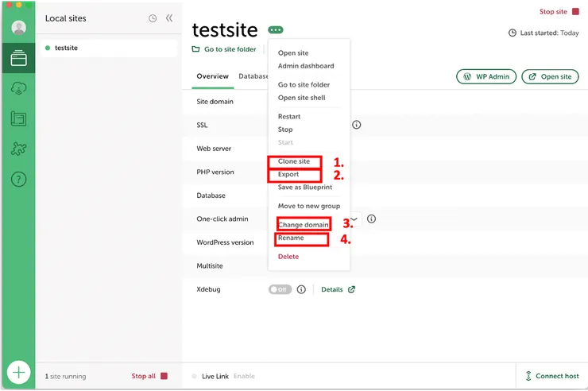
Task: Open the Help question mark icon
Action: 18,179
